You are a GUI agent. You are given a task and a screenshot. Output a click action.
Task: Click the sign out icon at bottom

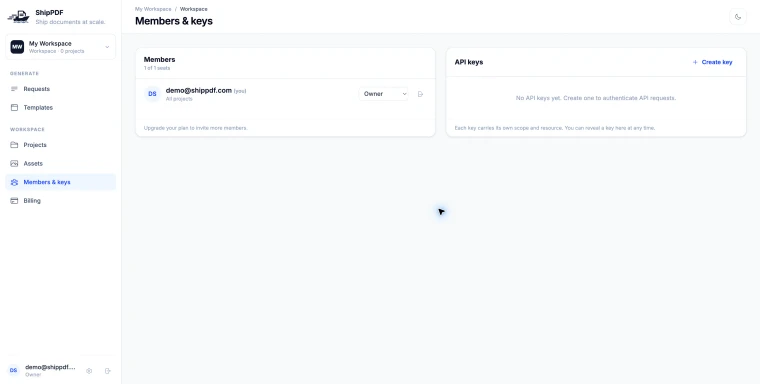click(108, 371)
